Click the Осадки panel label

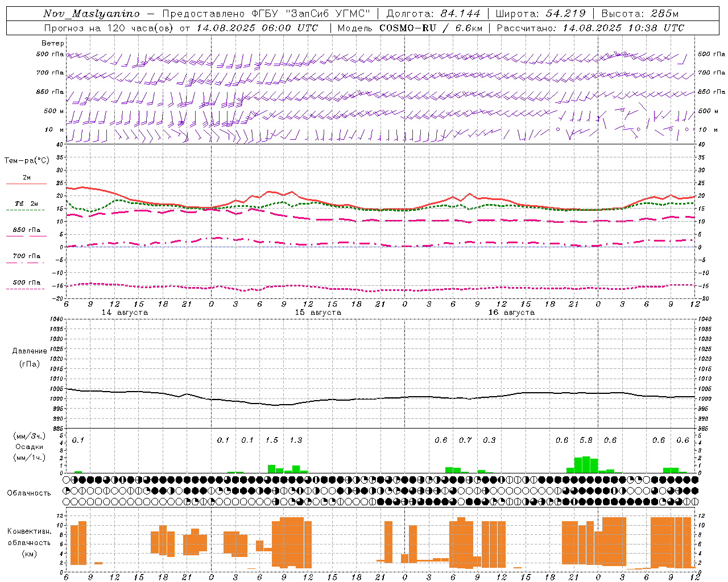coord(29,447)
